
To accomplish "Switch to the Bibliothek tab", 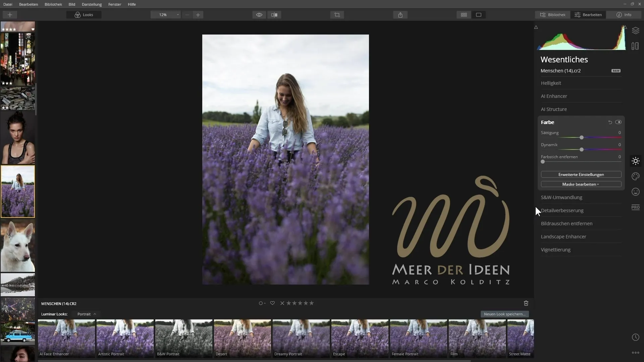I will [552, 15].
